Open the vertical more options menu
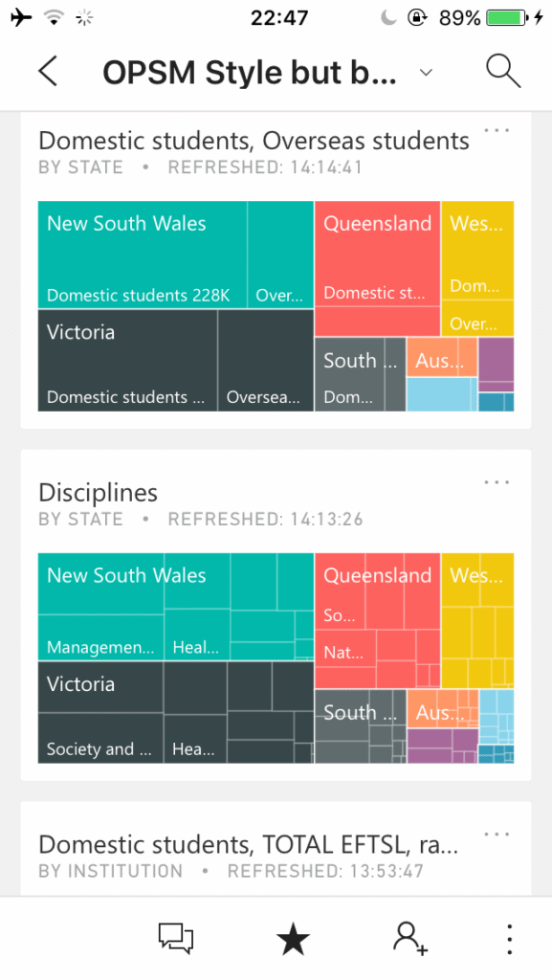Screen dimensions: 552x980 point(510,939)
